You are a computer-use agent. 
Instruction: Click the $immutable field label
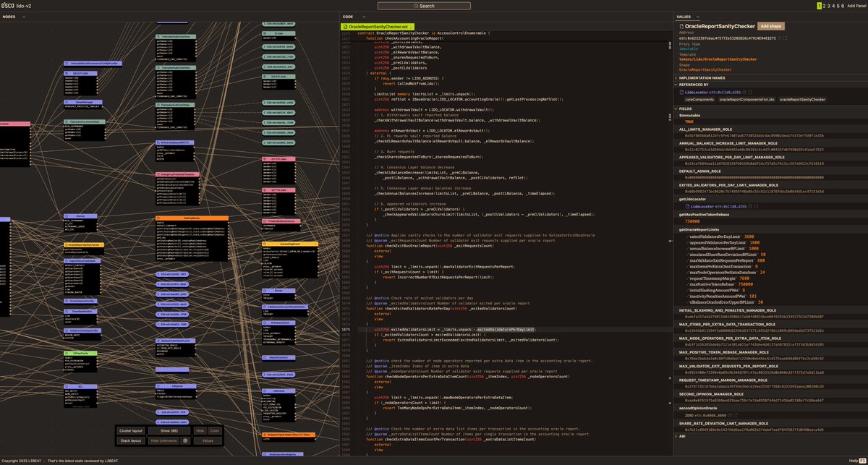pyautogui.click(x=689, y=115)
